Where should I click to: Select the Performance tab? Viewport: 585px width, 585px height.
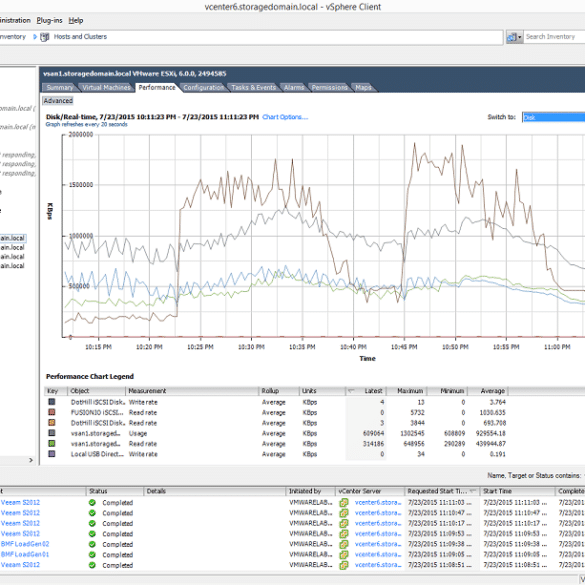point(157,88)
